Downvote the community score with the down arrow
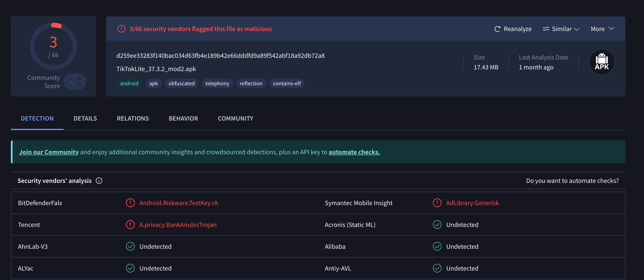 click(79, 85)
